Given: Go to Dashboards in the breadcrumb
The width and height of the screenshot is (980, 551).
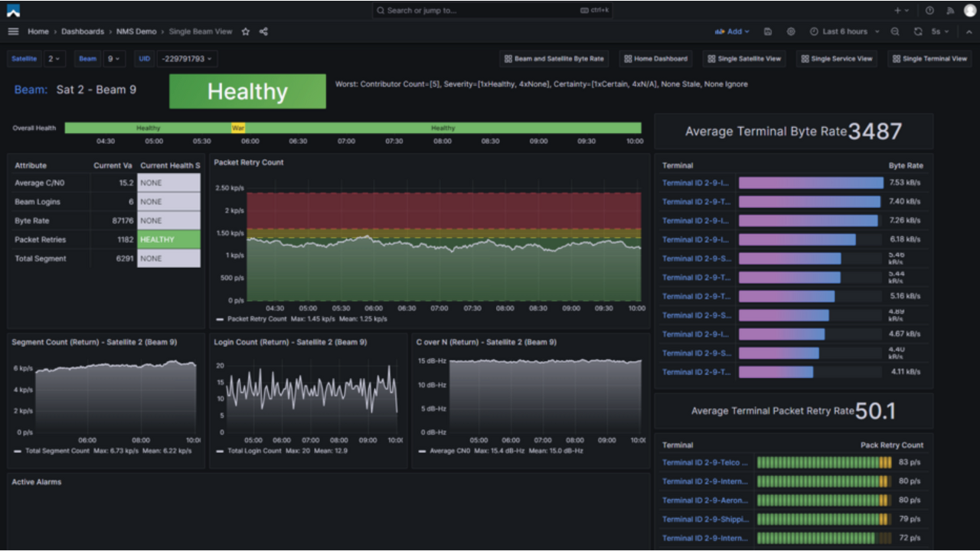Looking at the screenshot, I should (83, 31).
